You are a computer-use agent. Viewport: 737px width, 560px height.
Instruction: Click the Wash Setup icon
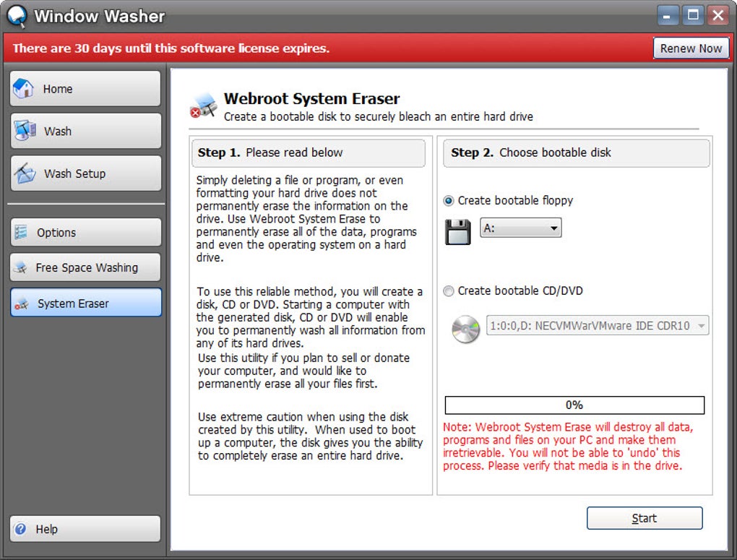point(25,173)
